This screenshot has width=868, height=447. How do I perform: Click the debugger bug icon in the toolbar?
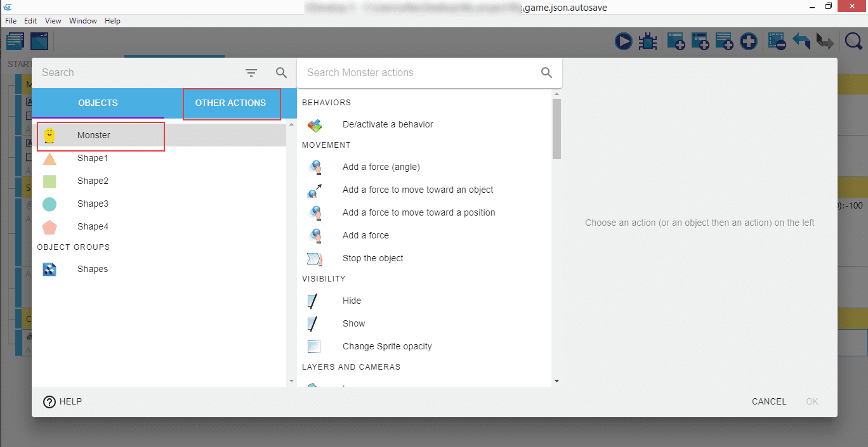(647, 42)
